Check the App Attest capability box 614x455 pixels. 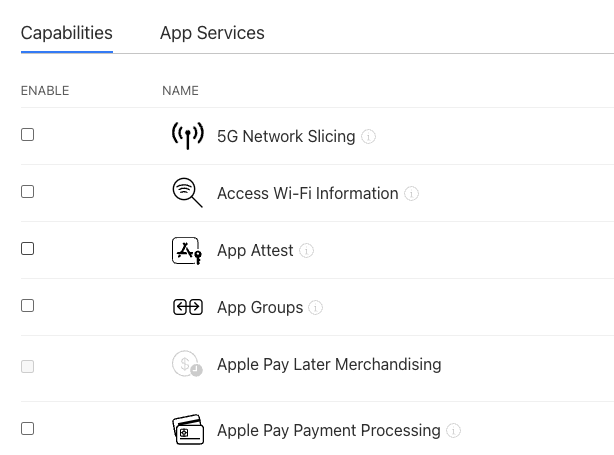27,249
